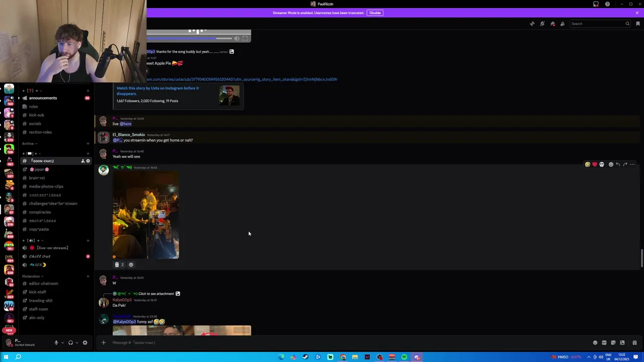
Task: Open notification settings bell icon in header
Action: (542, 24)
